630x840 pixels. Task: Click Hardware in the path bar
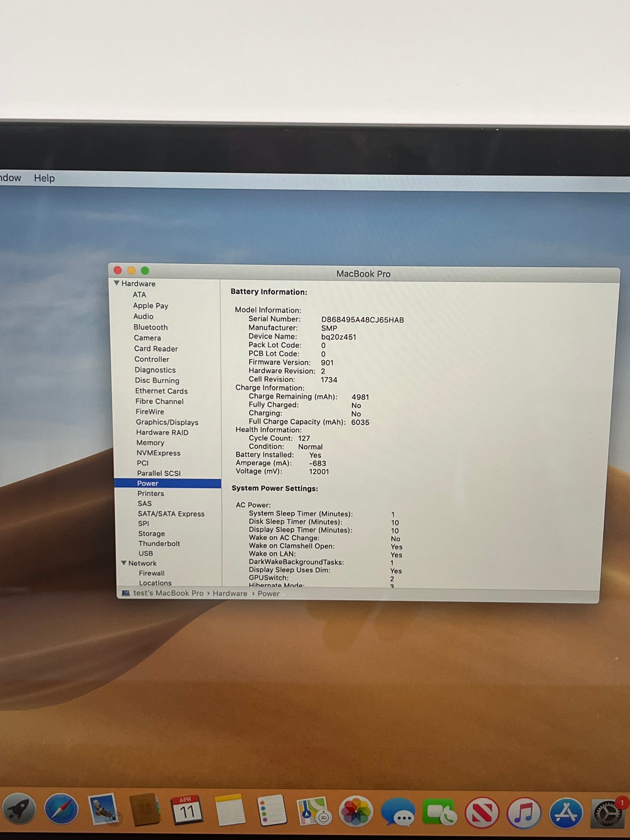230,593
